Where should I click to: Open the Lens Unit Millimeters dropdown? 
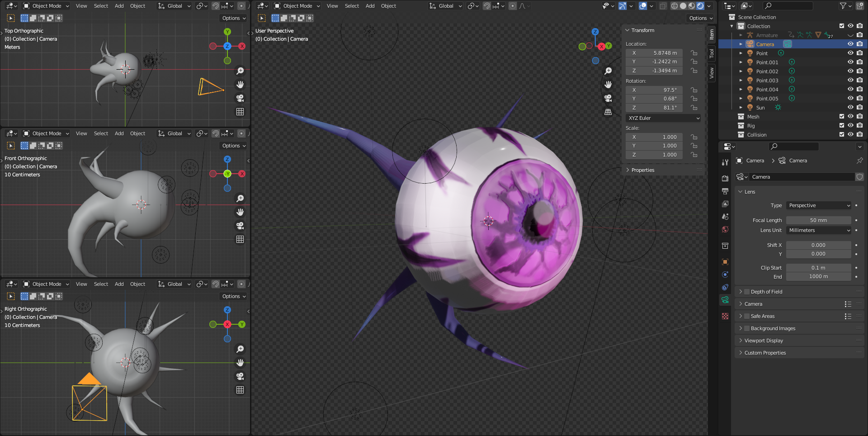819,230
